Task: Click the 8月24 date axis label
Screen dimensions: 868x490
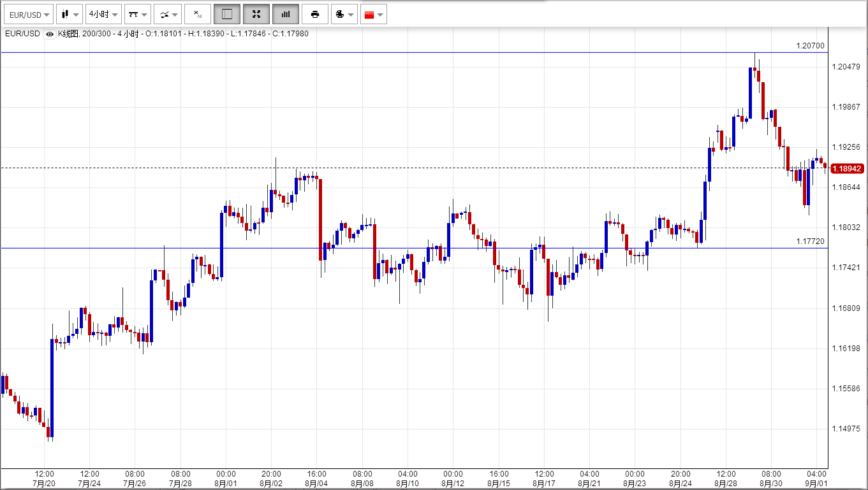Action: pos(680,484)
